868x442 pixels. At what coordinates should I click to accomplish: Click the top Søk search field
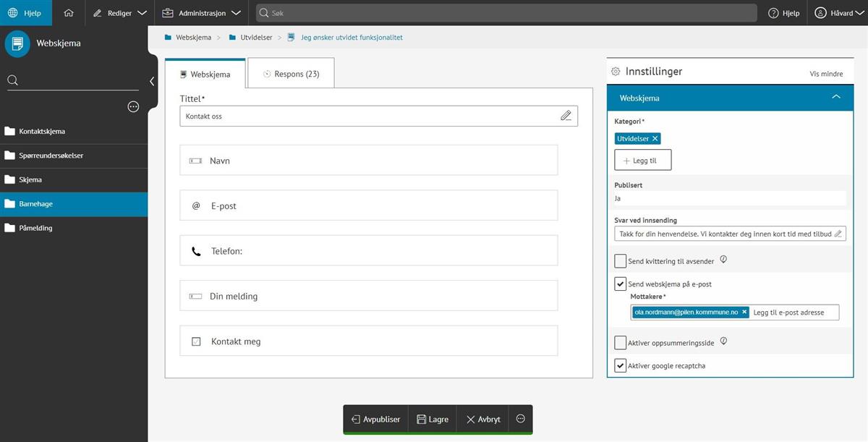[x=506, y=13]
